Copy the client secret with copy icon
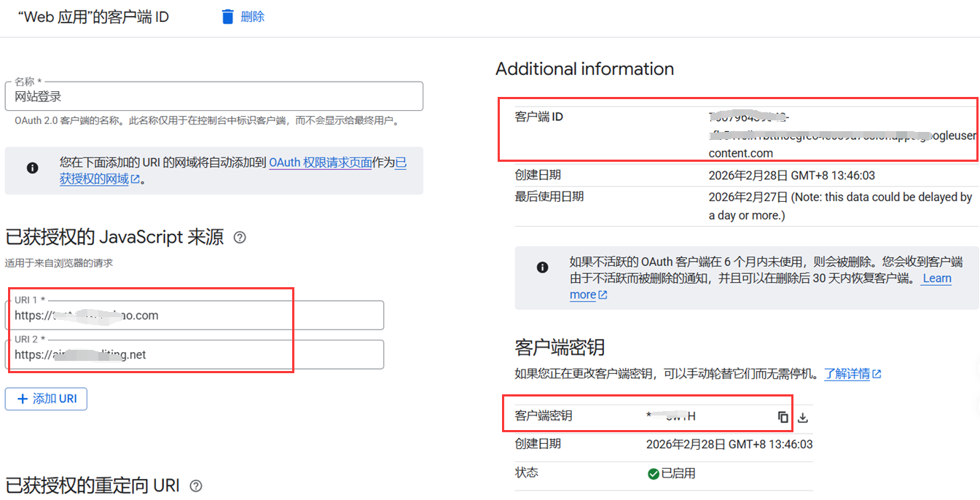This screenshot has height=500, width=980. 783,417
